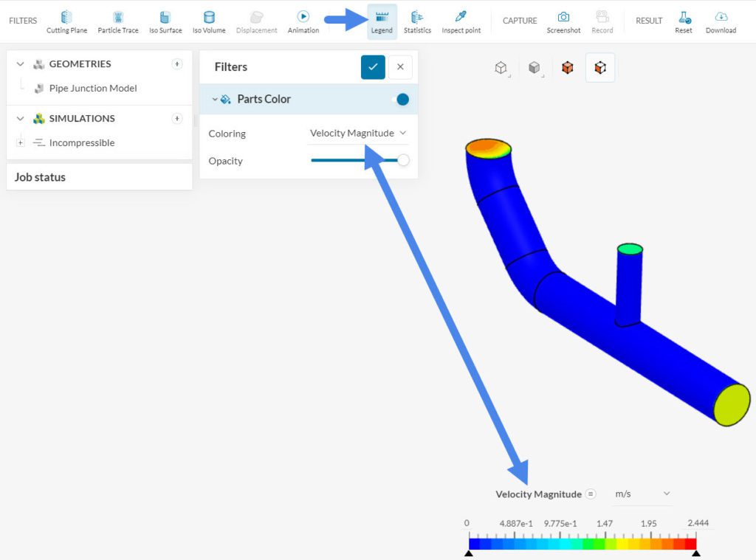Image resolution: width=756 pixels, height=560 pixels.
Task: Open the Iso Volume filter
Action: point(209,20)
